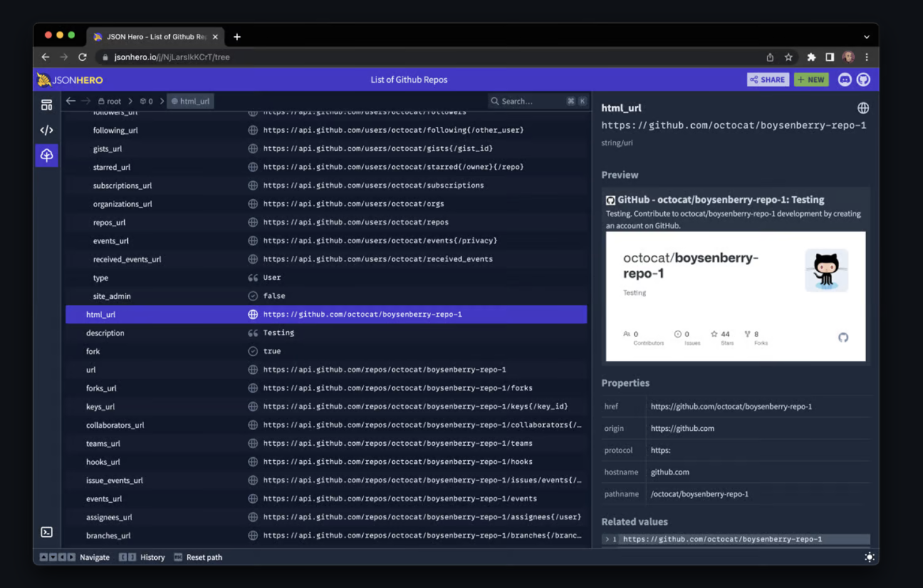
Task: Select the gists_url row
Action: [326, 148]
